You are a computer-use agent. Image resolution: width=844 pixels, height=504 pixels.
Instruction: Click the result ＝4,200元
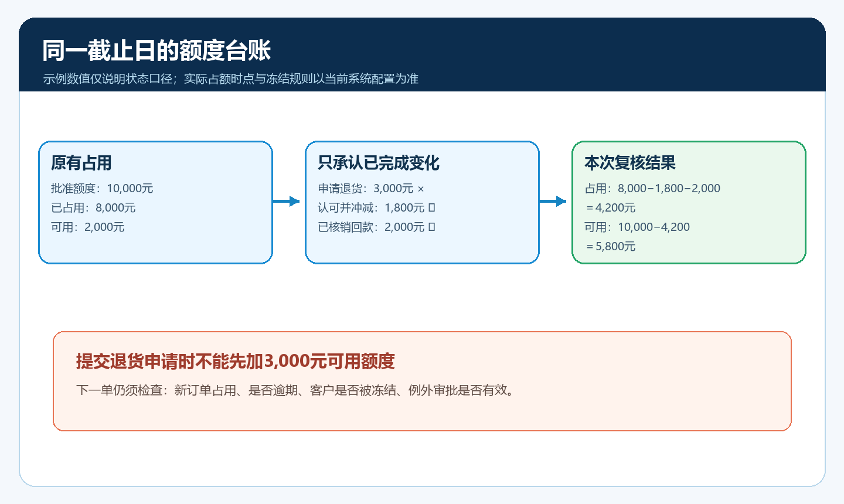point(610,207)
